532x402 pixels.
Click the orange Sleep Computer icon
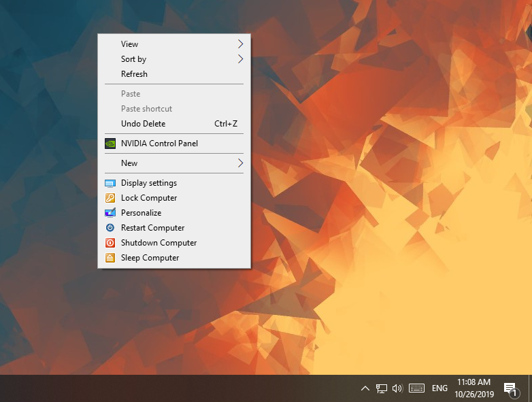(110, 258)
